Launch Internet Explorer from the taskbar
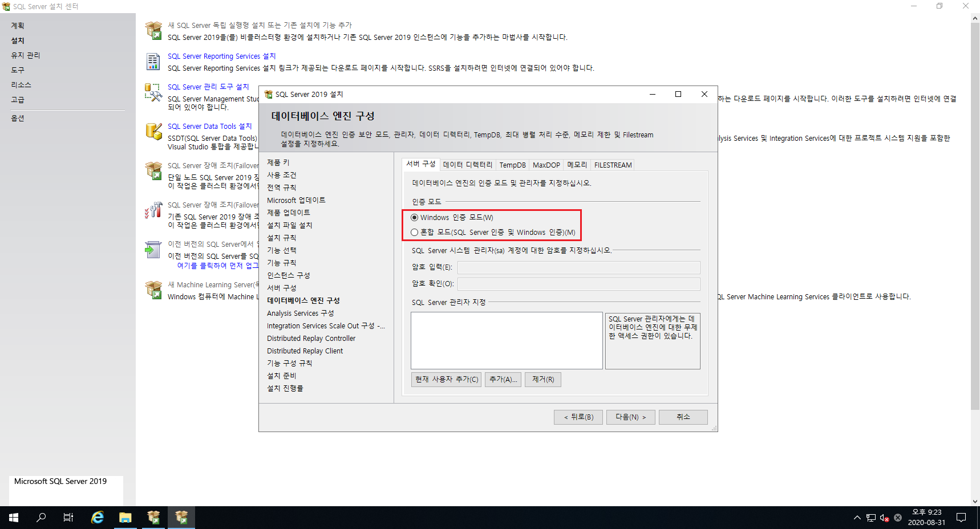Image resolution: width=980 pixels, height=529 pixels. pyautogui.click(x=98, y=518)
